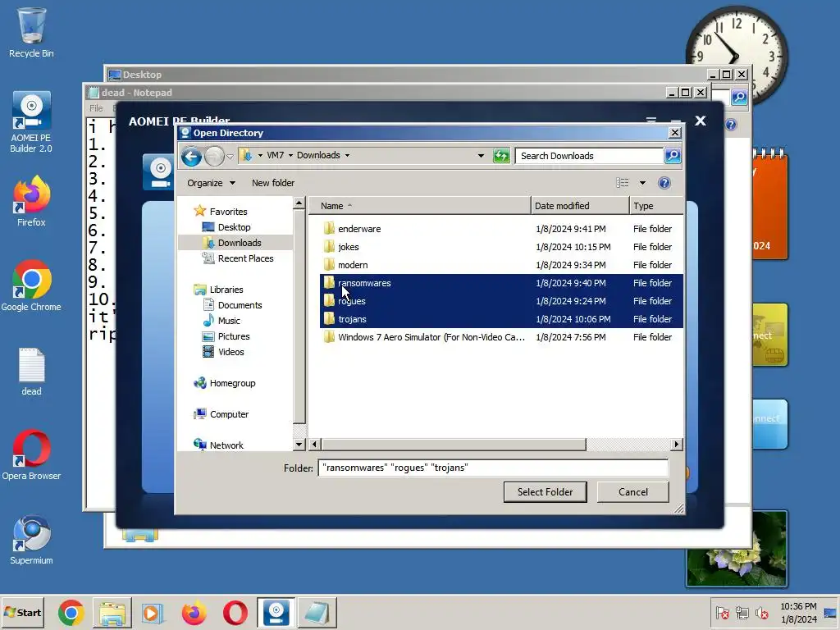840x630 pixels.
Task: Expand root breadcrumb arrow before VM7
Action: tap(260, 155)
